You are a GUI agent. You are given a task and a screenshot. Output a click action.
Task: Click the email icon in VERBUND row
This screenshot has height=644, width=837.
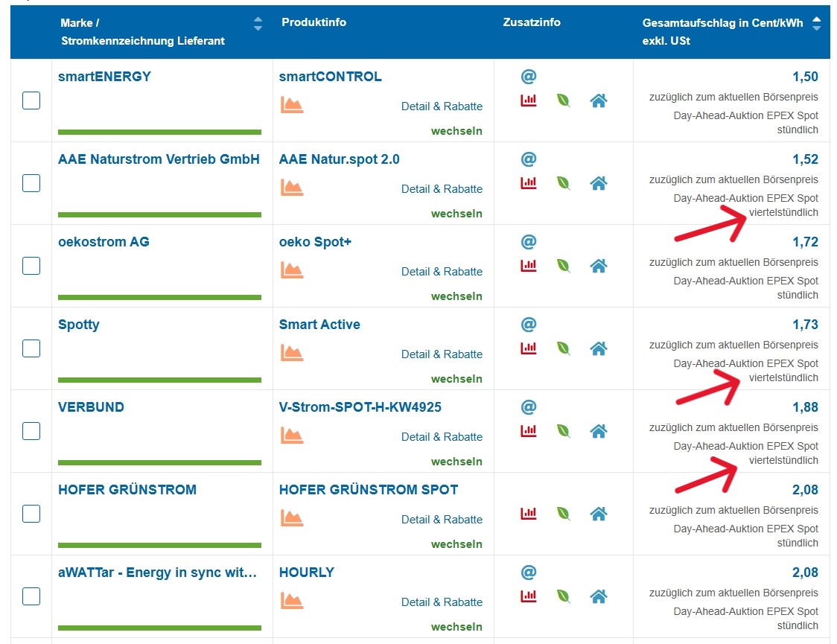[529, 408]
